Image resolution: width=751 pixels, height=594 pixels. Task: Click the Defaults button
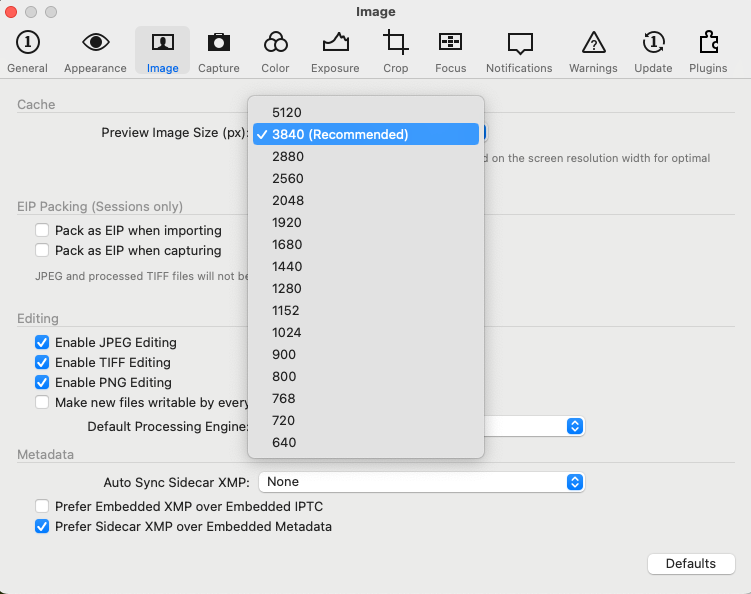(x=691, y=564)
